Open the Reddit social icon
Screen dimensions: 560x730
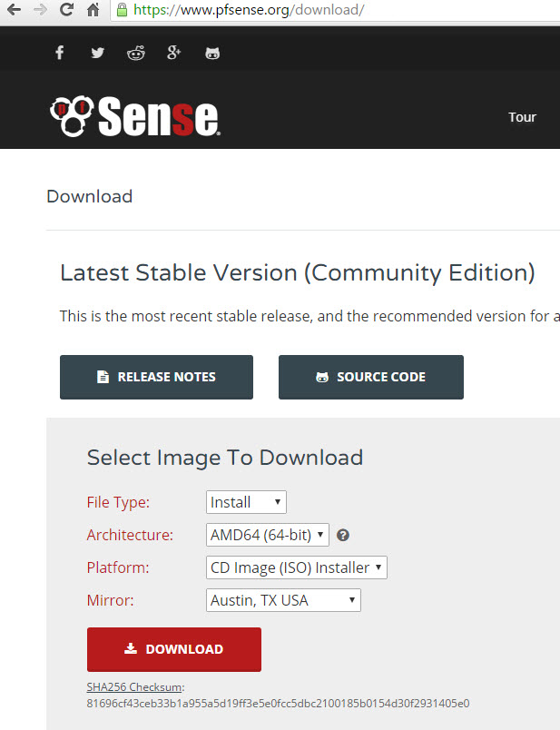point(136,53)
